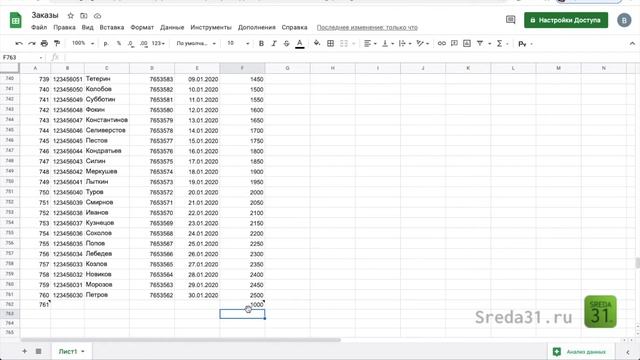Open the font family dropdown

coord(196,43)
